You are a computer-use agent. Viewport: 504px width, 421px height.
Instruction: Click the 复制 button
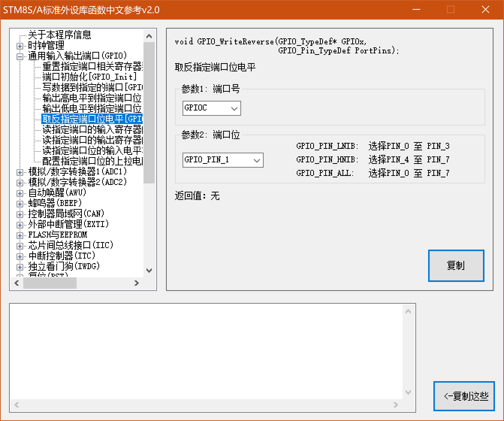(456, 265)
